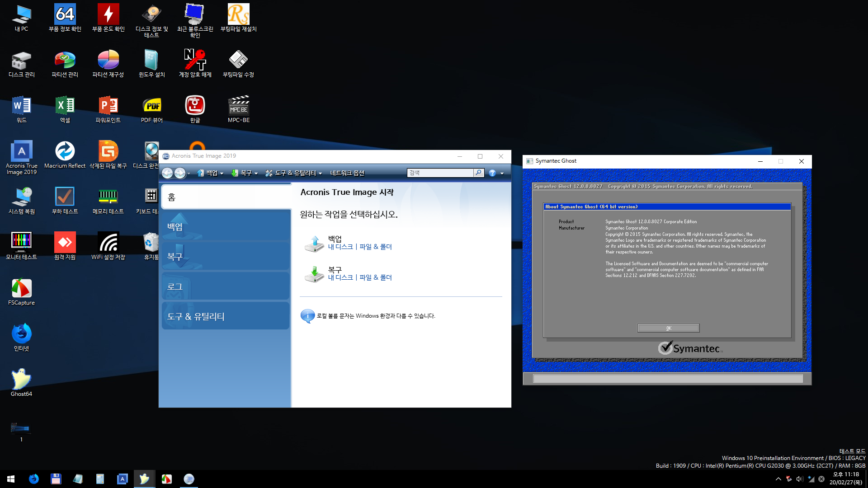The width and height of the screenshot is (868, 488).
Task: Click 내 디스크 link under 복구
Action: (340, 277)
